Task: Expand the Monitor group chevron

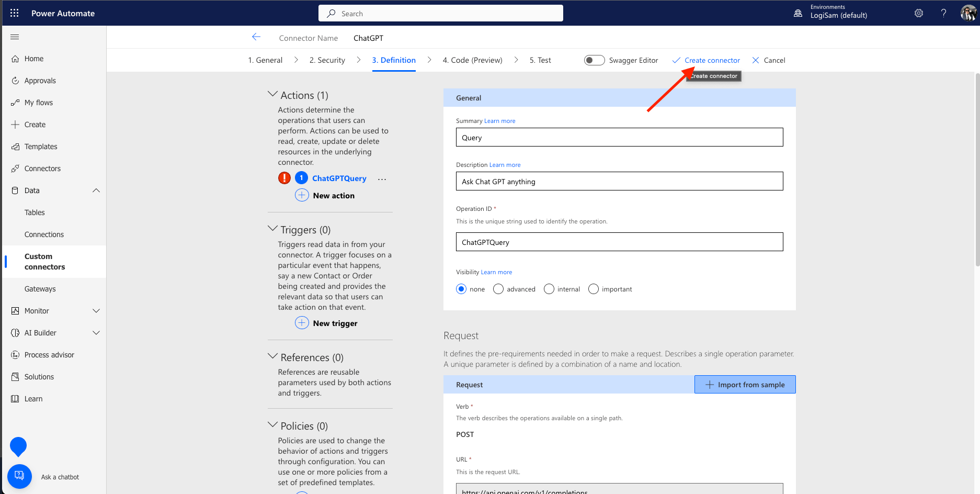Action: tap(96, 311)
